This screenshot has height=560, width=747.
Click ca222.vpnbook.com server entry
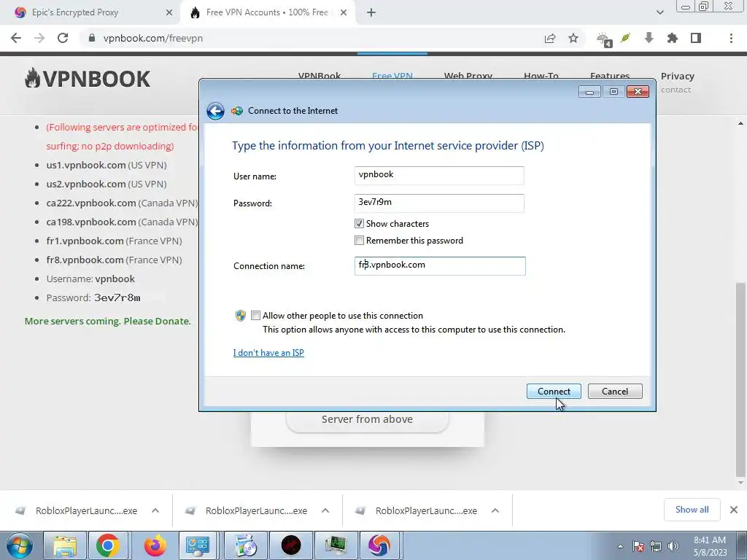pyautogui.click(x=122, y=203)
